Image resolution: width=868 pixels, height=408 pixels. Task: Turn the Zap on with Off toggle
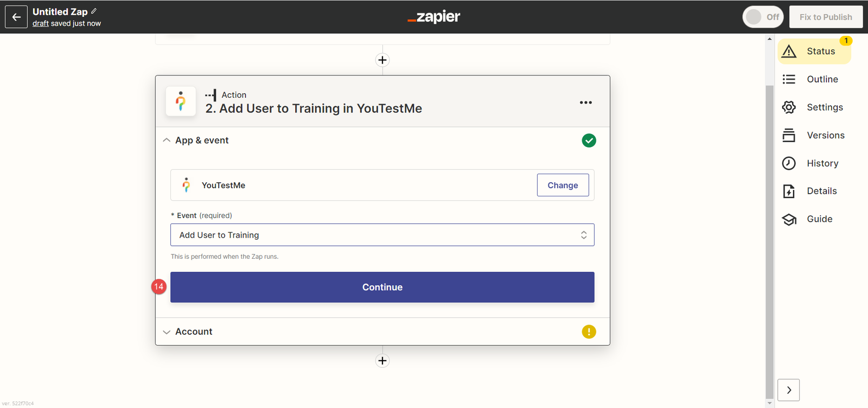762,17
